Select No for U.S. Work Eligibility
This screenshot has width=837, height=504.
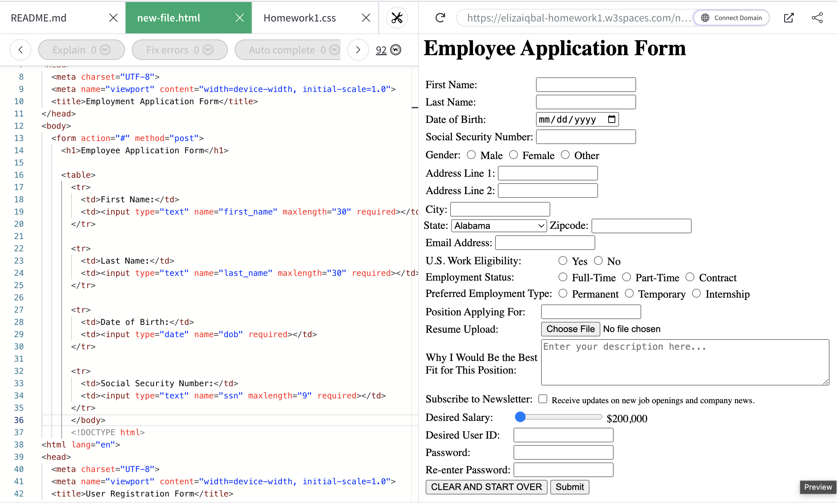[x=598, y=261]
